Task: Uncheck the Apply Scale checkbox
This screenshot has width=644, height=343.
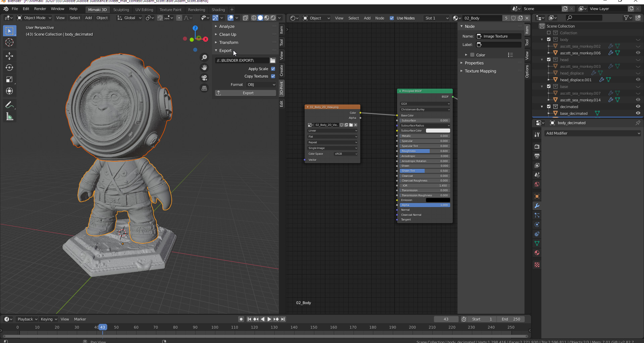Action: [273, 69]
